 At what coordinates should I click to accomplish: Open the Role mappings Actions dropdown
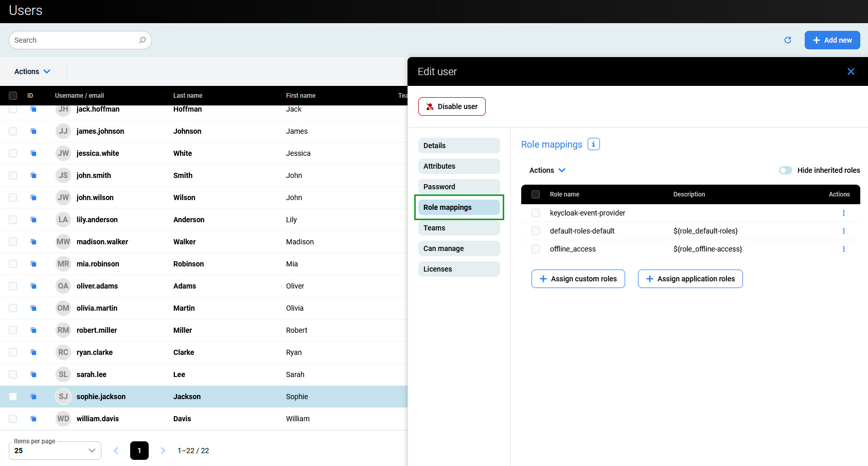coord(547,170)
